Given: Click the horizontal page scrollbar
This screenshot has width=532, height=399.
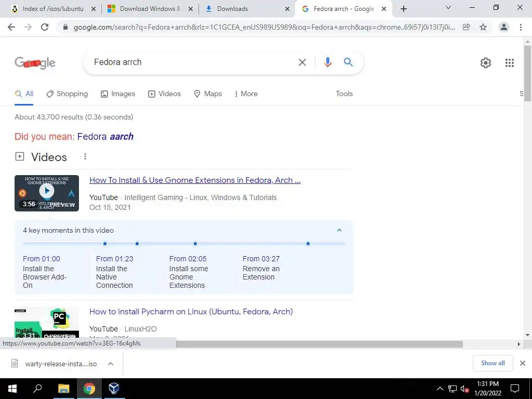Looking at the screenshot, I should click(320, 344).
